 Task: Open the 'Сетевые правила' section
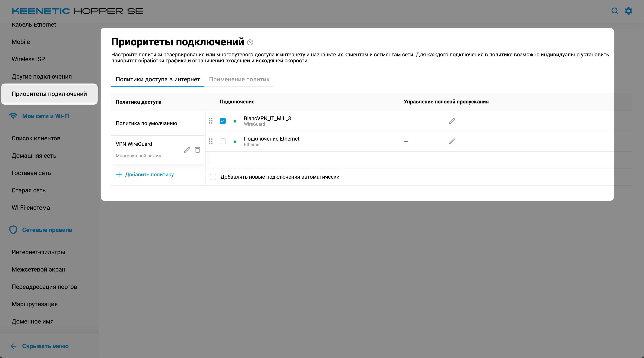tap(47, 230)
